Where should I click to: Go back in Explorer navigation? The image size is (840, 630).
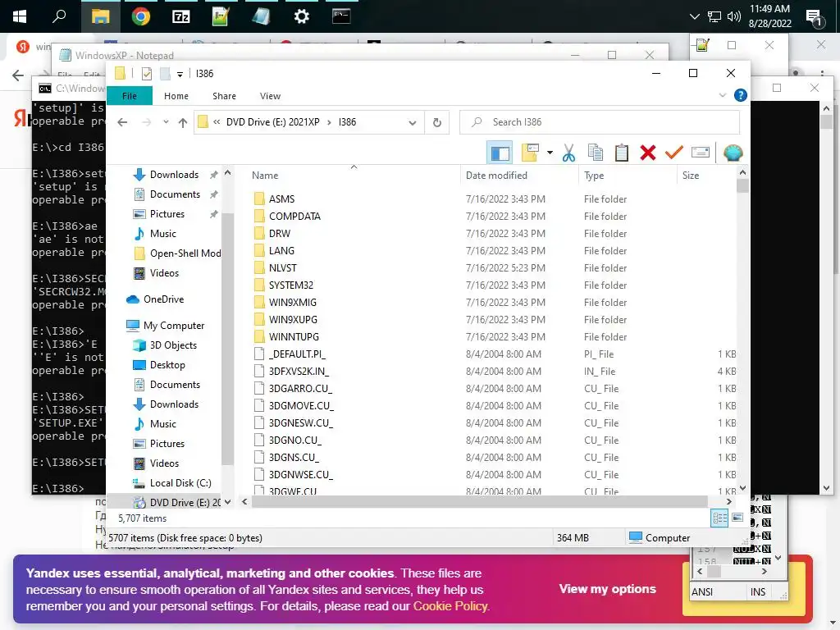122,123
